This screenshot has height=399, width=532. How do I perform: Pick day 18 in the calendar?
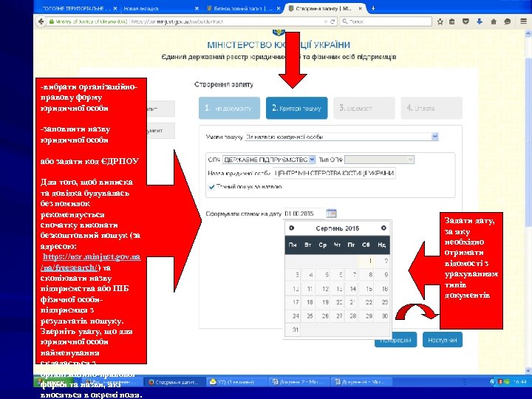308,302
